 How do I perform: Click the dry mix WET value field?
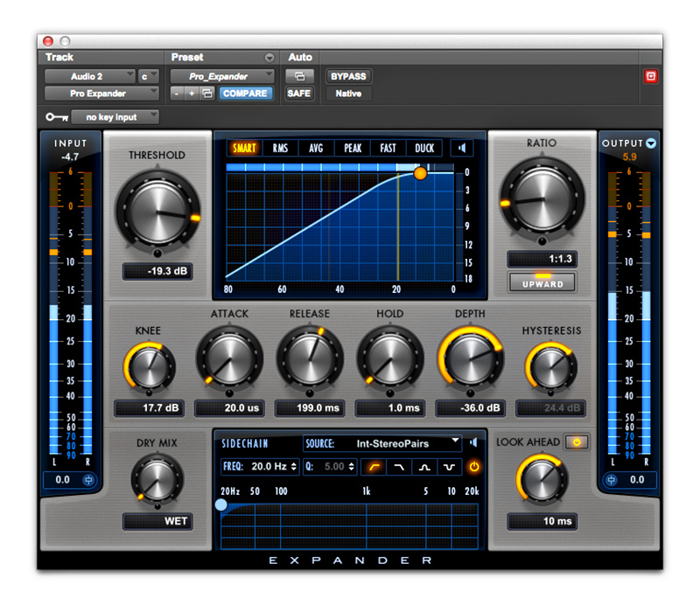(157, 521)
